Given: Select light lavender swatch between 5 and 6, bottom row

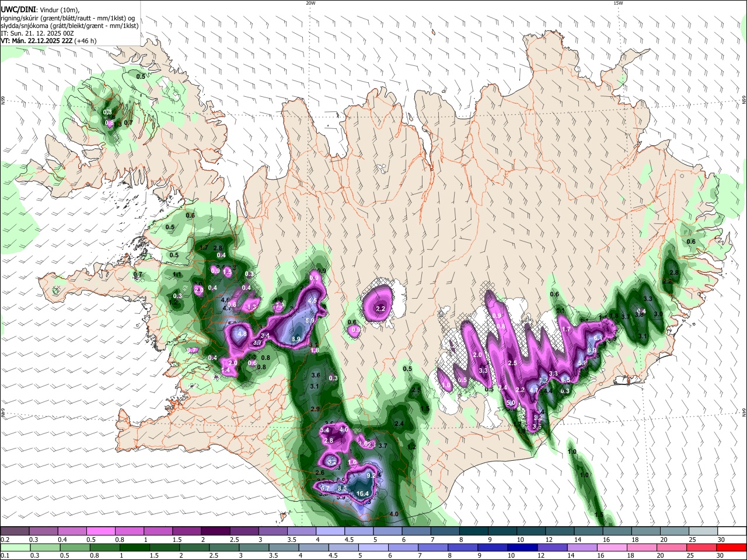Looking at the screenshot, I should tap(373, 547).
